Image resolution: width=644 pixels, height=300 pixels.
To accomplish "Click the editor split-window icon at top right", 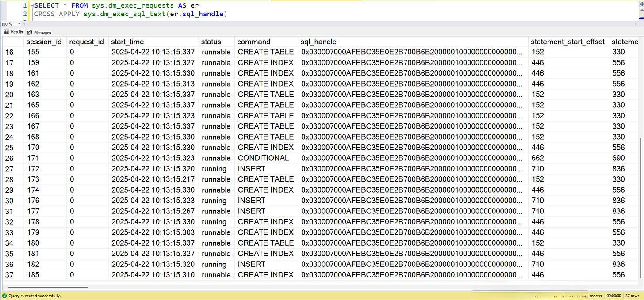I will (x=641, y=3).
